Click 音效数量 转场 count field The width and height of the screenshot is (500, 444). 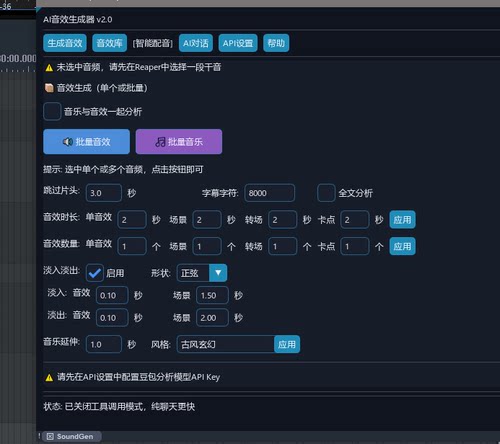click(x=282, y=246)
